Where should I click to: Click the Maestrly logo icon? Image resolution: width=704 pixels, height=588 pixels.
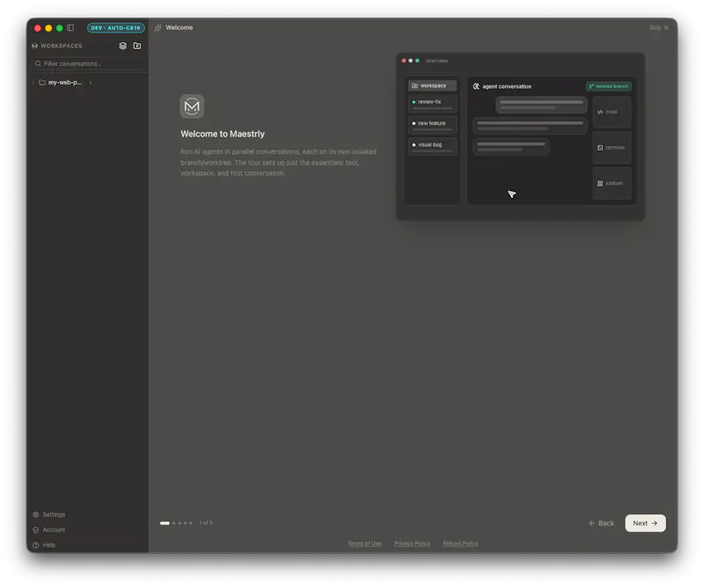[x=192, y=107]
